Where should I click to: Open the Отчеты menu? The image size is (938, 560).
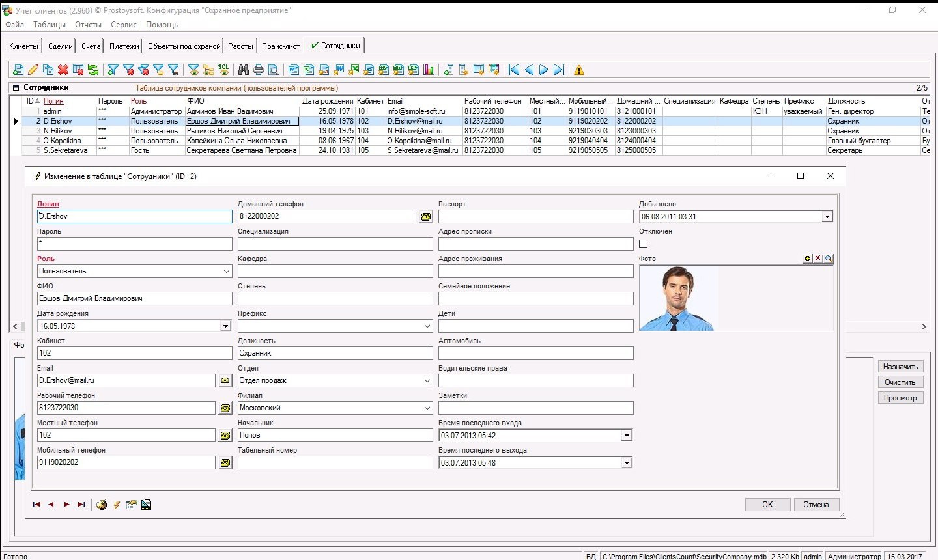[x=88, y=25]
